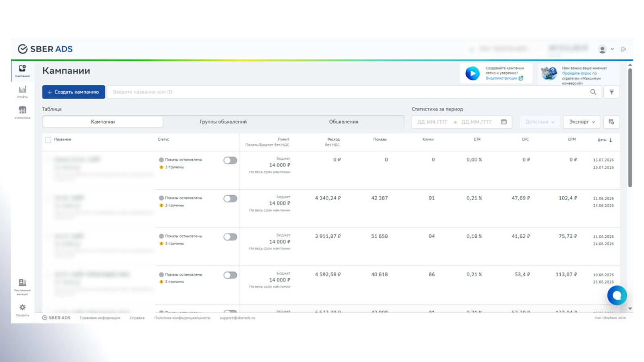The image size is (644, 362).
Task: Switch to Объявления tab
Action: click(343, 122)
